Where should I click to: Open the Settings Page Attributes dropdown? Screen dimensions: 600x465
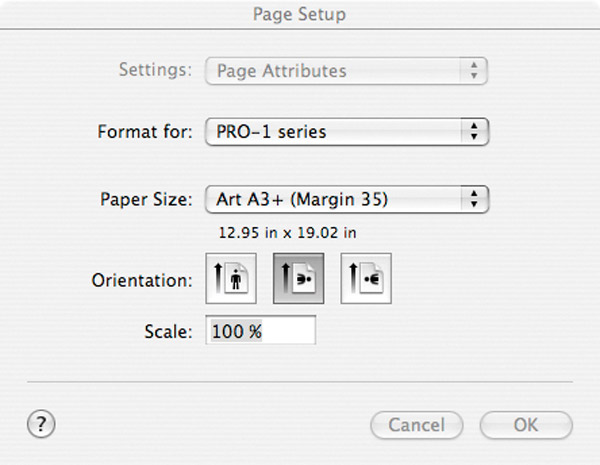click(x=346, y=71)
